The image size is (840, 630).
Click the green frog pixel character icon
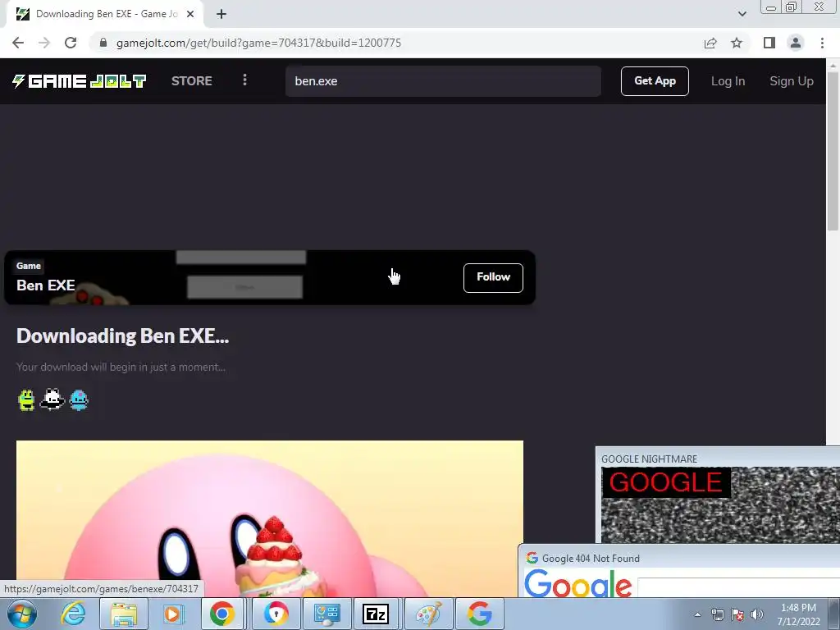26,399
